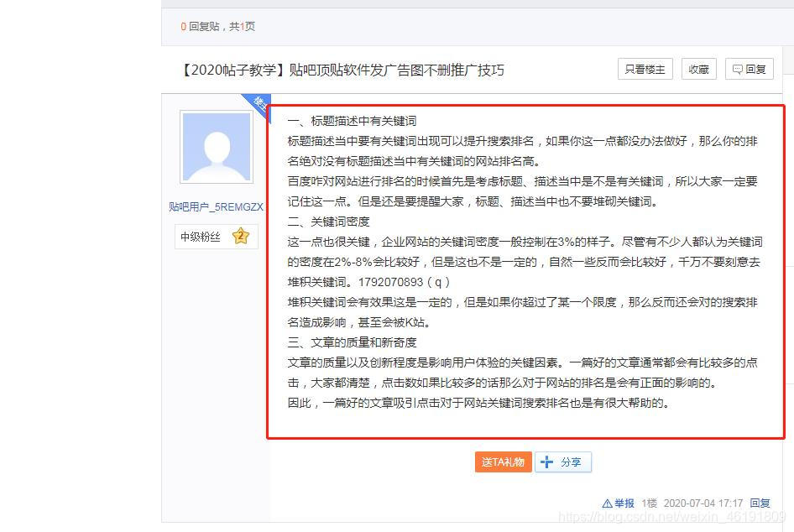Send a gift with 送TA礼物 button

(x=504, y=462)
